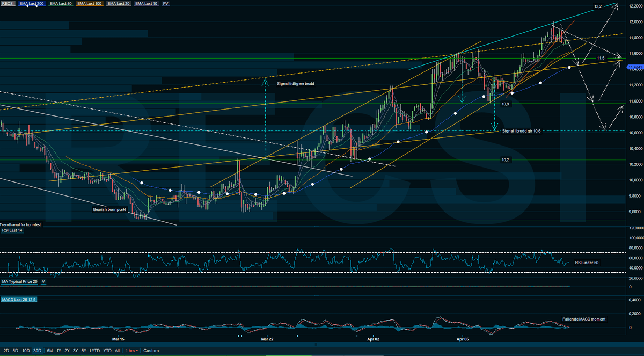This screenshot has height=356, width=644.
Task: Set chart range to 6M
Action: (x=50, y=351)
